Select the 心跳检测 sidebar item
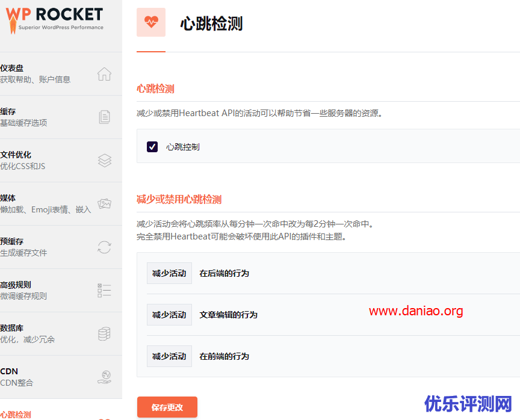This screenshot has width=520, height=420. click(61, 410)
